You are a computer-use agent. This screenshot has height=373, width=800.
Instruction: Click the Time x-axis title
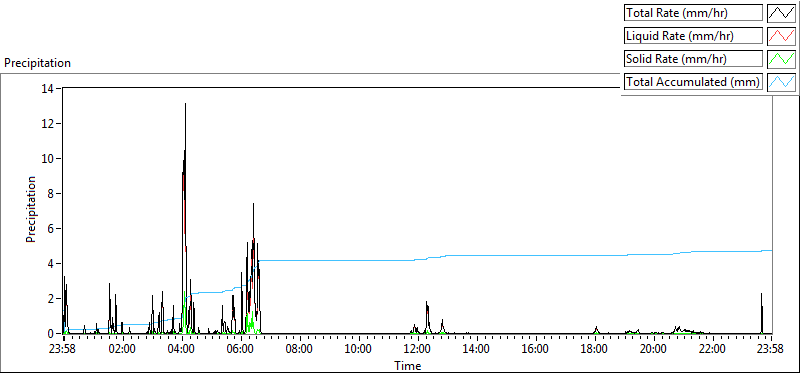click(408, 365)
